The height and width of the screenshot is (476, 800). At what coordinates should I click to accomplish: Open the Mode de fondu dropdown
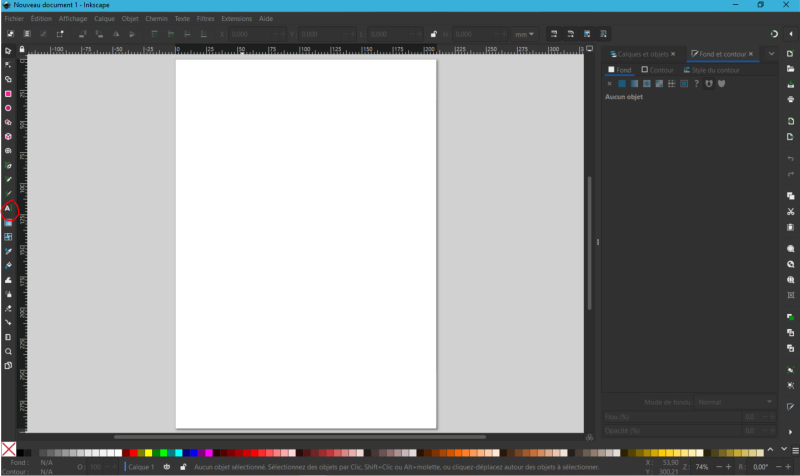(735, 402)
